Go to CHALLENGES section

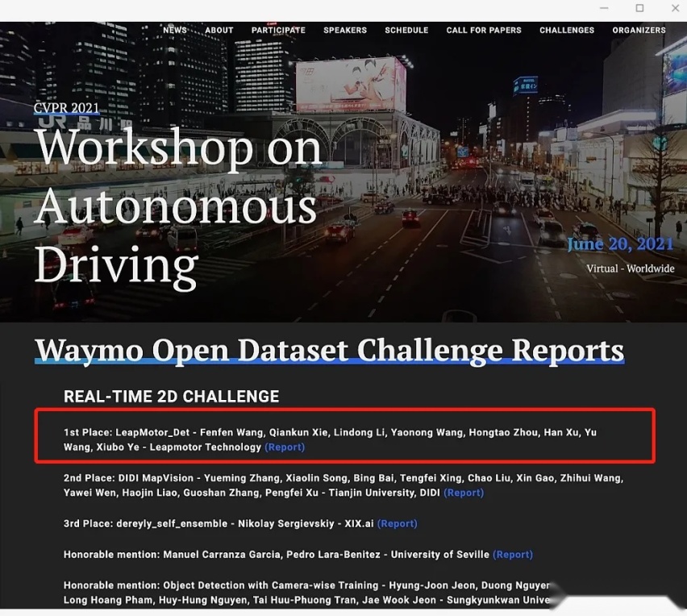(567, 30)
